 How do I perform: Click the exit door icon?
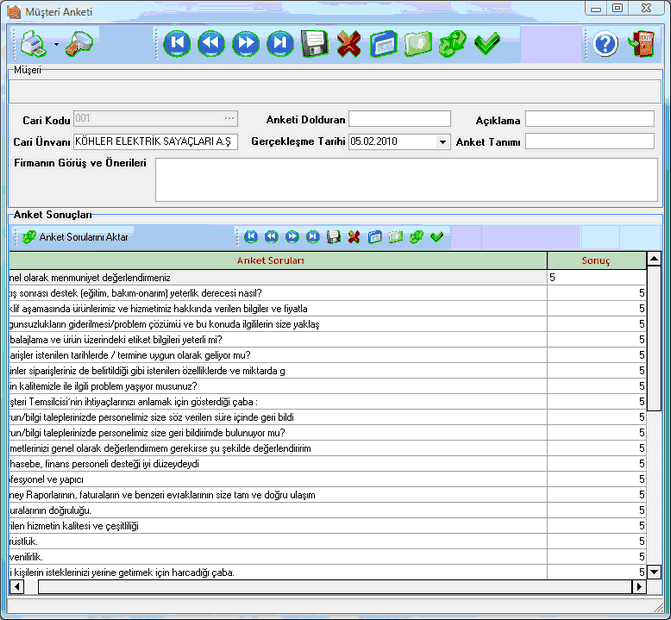[642, 44]
